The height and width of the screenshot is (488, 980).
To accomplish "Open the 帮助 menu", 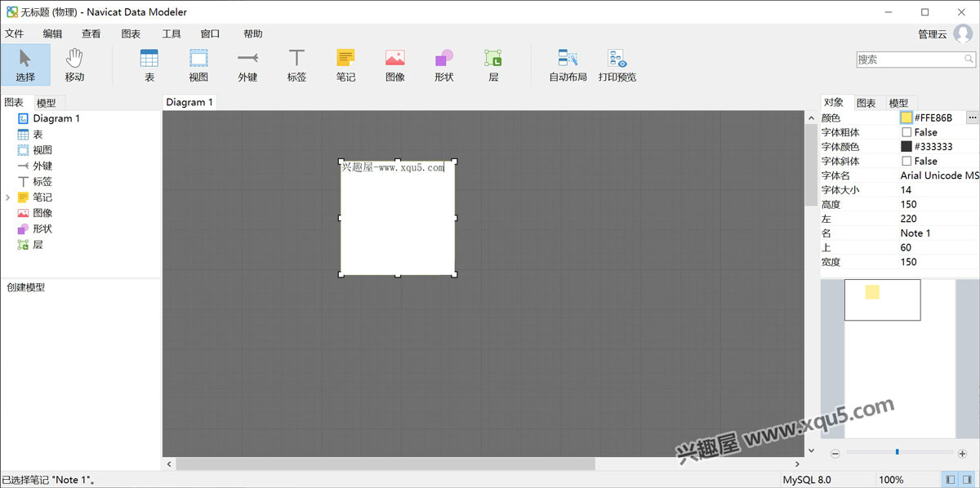I will (x=253, y=33).
